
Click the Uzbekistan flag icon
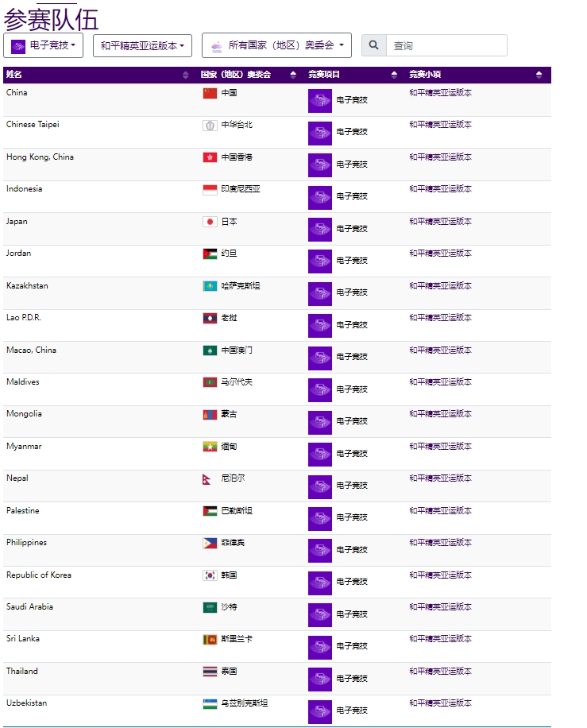click(210, 704)
